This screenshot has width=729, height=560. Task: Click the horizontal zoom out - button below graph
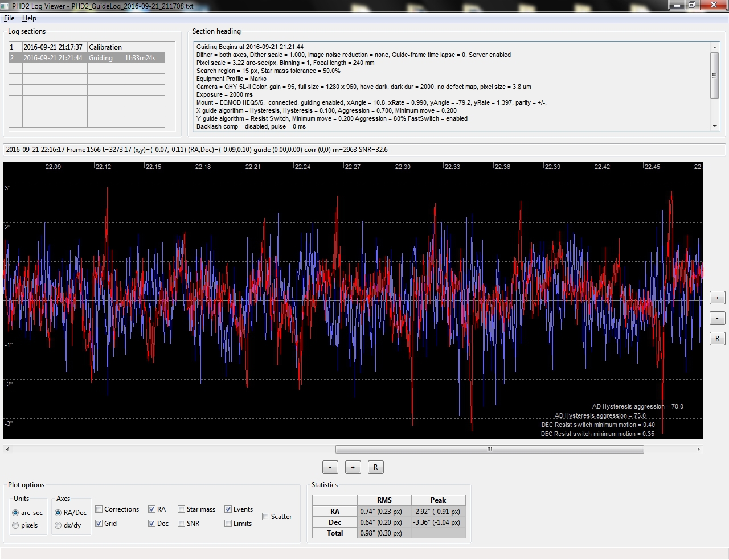click(330, 467)
